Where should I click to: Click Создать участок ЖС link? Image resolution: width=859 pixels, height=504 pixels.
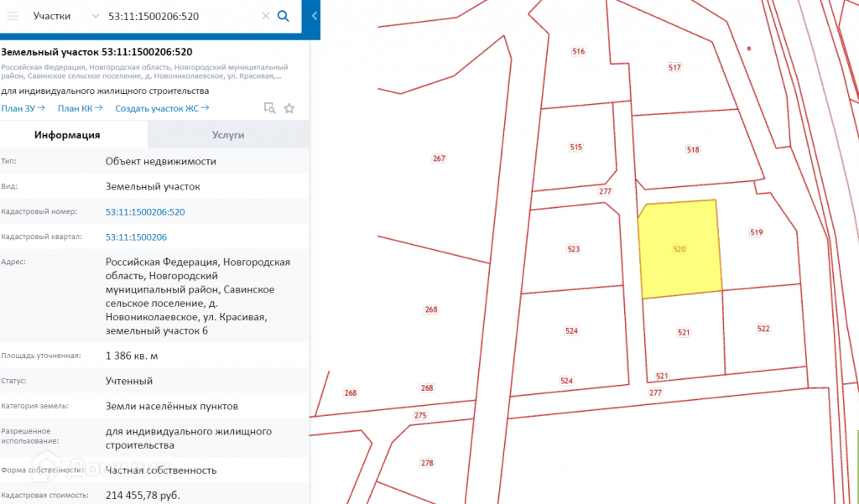162,108
